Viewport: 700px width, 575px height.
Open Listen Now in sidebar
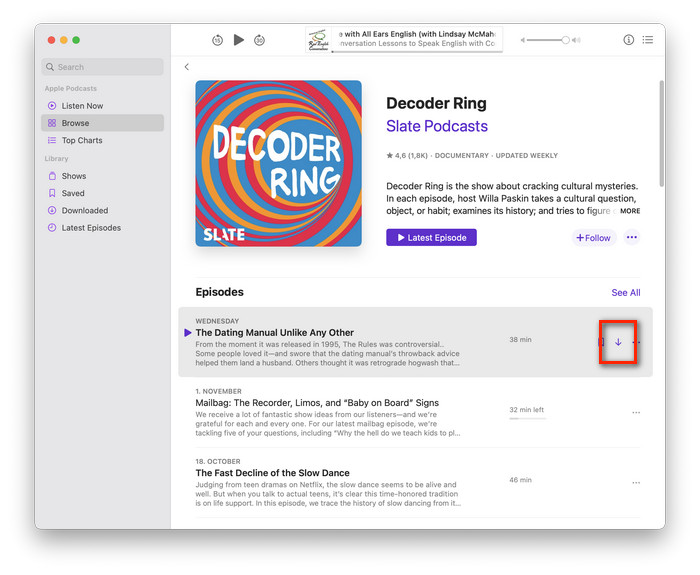pyautogui.click(x=103, y=106)
